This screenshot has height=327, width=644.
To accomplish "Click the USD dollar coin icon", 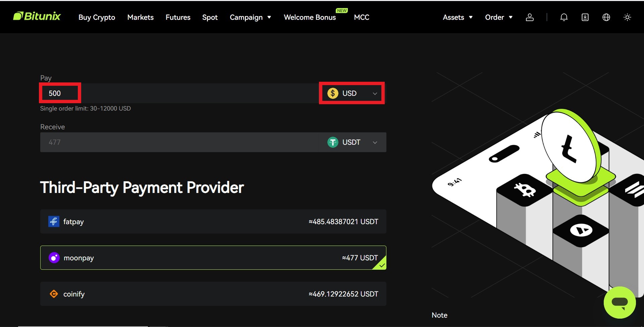I will point(333,93).
